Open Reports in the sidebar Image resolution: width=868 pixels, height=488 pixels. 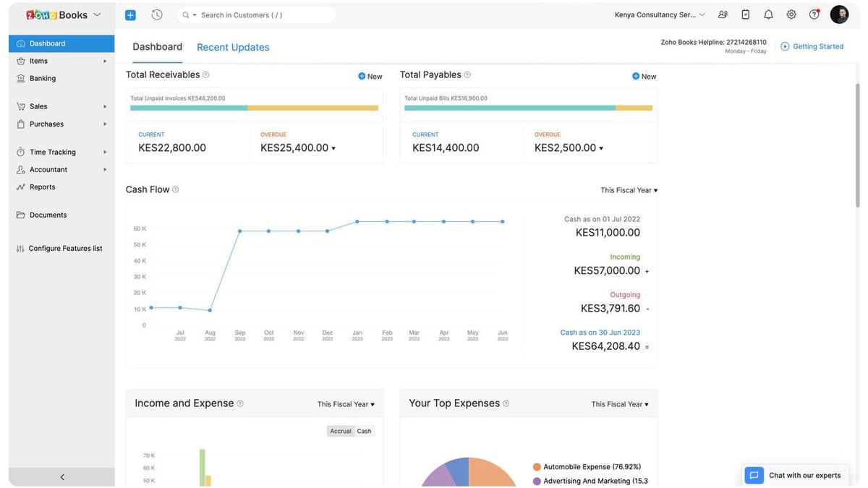(x=61, y=187)
